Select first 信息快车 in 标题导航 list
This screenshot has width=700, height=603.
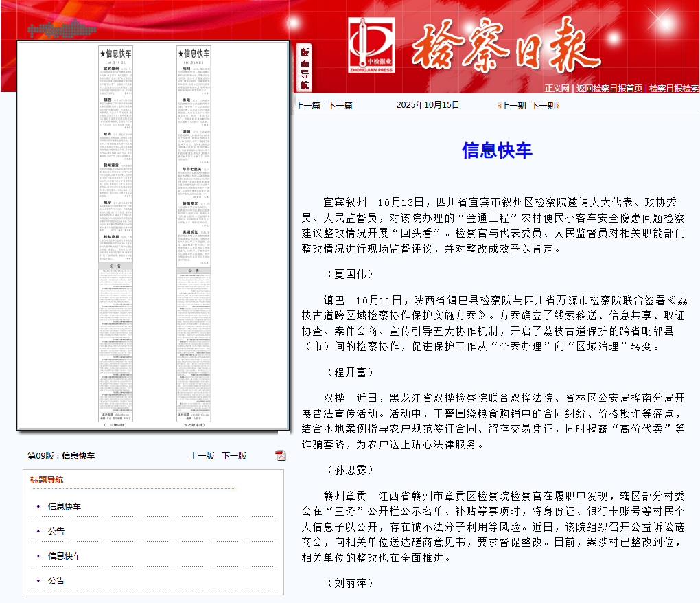[x=65, y=506]
